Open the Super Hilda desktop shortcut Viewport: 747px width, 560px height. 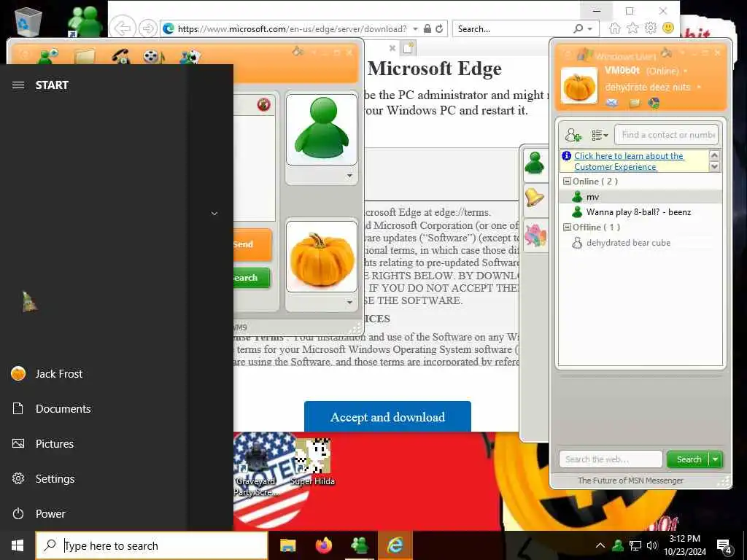pos(312,462)
